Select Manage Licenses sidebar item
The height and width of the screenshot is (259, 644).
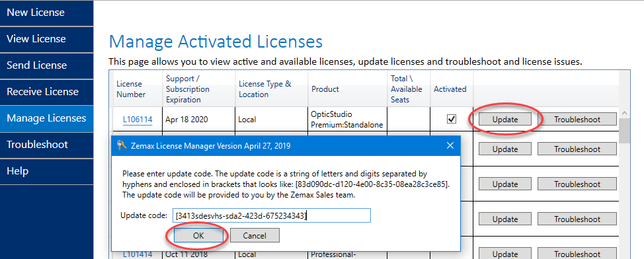[46, 118]
